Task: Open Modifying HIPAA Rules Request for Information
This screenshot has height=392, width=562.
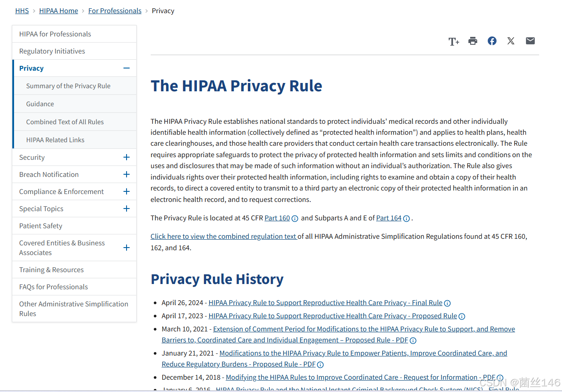Action: coord(361,377)
